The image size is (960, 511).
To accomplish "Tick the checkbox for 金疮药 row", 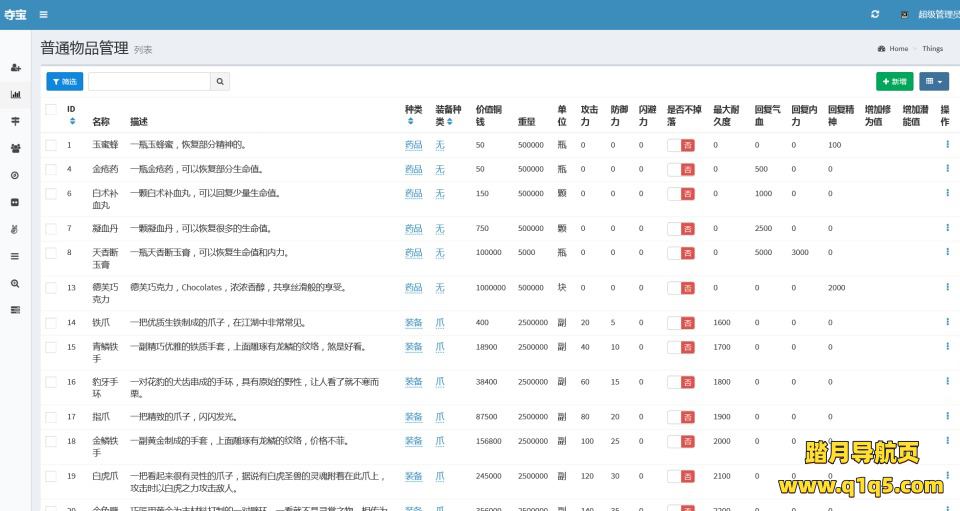I will (x=51, y=169).
